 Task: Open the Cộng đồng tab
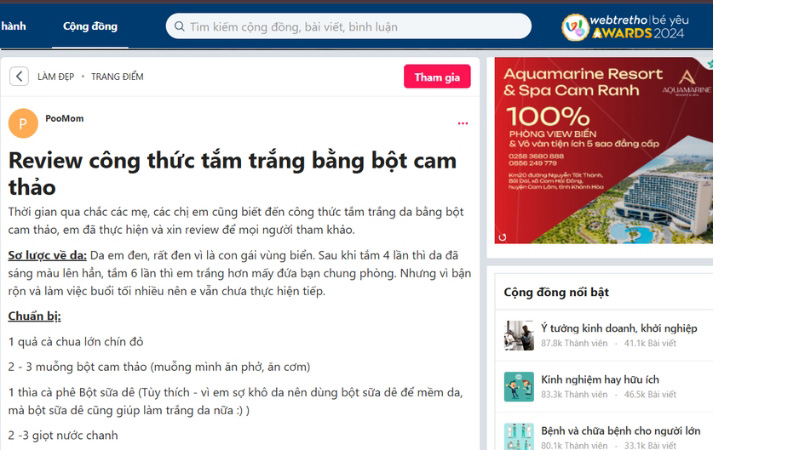point(90,26)
